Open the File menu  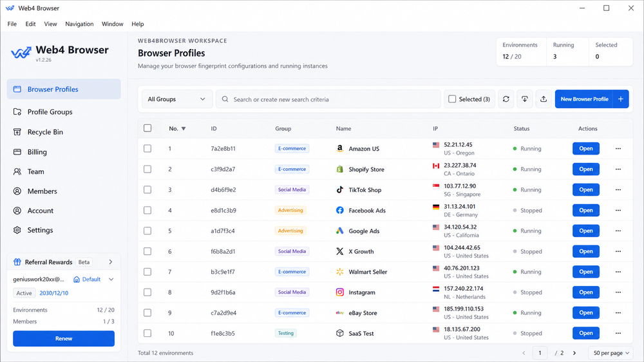tap(12, 24)
